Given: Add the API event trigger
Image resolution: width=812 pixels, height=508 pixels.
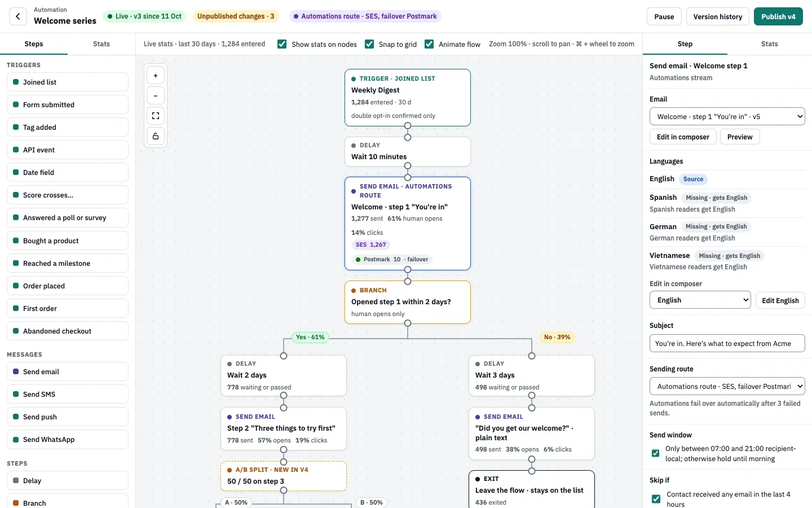Looking at the screenshot, I should click(x=68, y=150).
